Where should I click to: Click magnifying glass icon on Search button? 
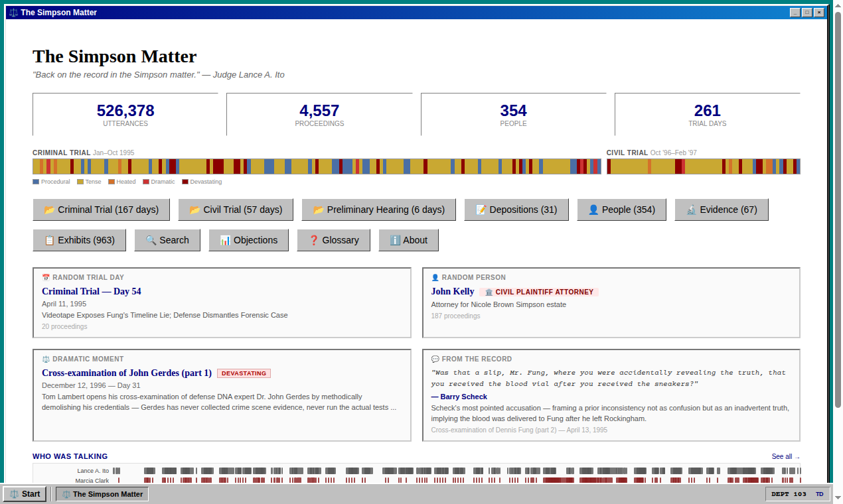[x=151, y=240]
